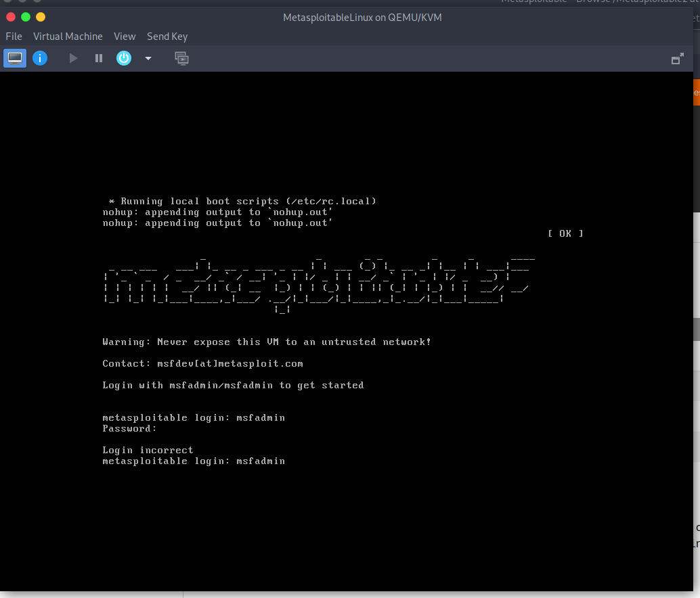Click 'Login with msfadmin/msfadmin' text line
Image resolution: width=700 pixels, height=598 pixels.
click(233, 386)
